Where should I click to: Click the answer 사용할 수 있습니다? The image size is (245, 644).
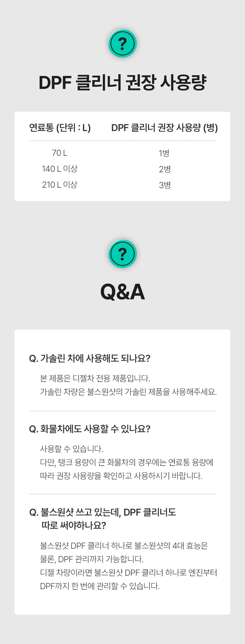tap(72, 449)
